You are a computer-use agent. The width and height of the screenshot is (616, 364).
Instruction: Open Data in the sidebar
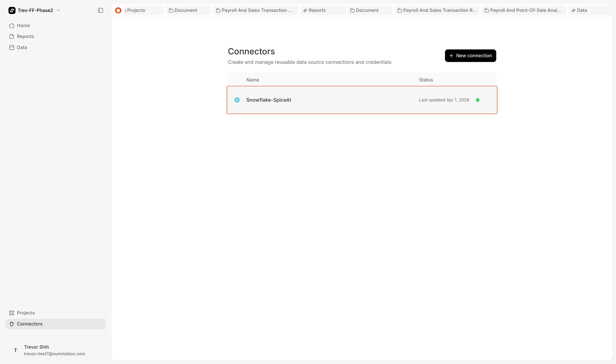pos(55,47)
